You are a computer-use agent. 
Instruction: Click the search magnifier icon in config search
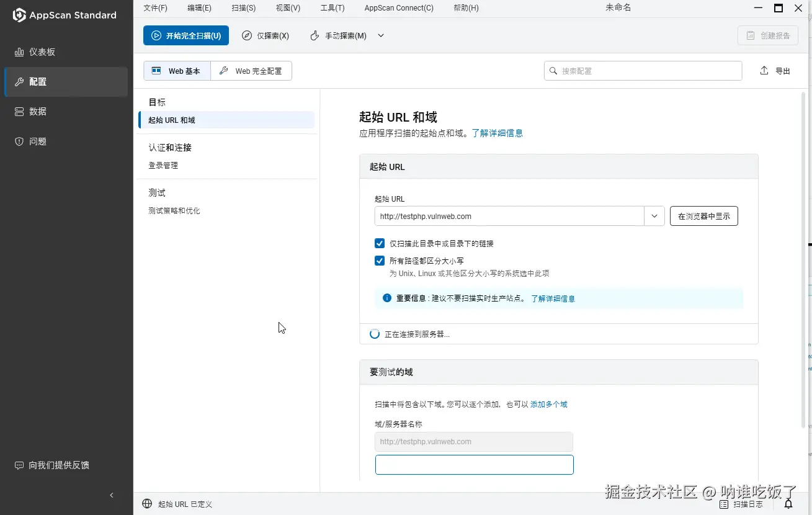coord(553,71)
